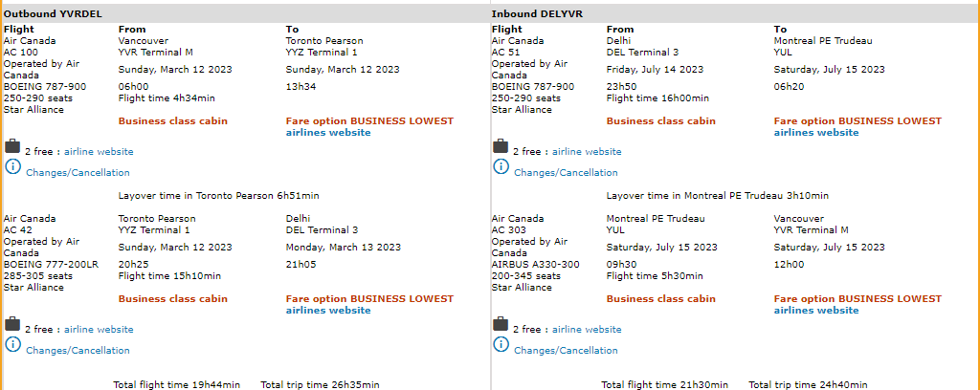
Task: Click the info icon under flight AC 303
Action: [x=501, y=345]
